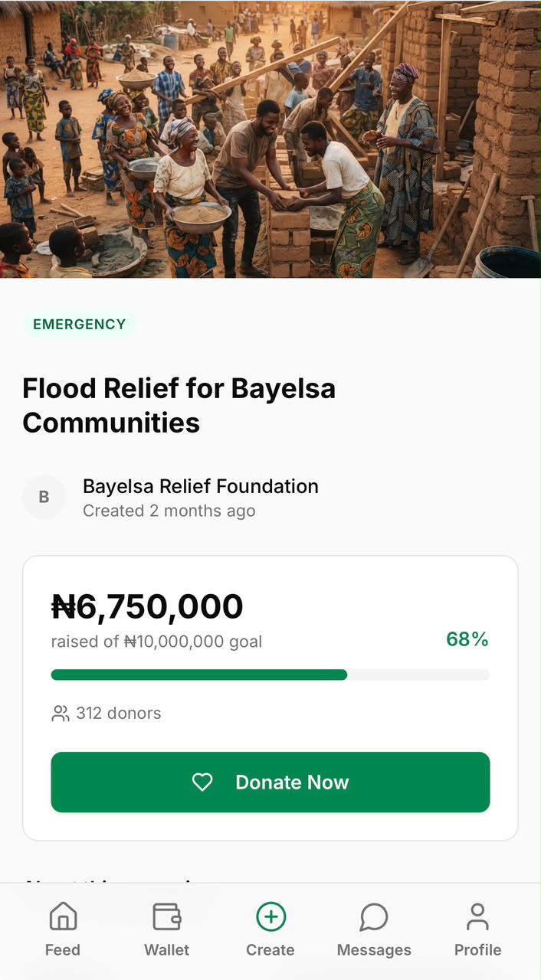Click the donors people icon
Image resolution: width=541 pixels, height=980 pixels.
coord(60,714)
